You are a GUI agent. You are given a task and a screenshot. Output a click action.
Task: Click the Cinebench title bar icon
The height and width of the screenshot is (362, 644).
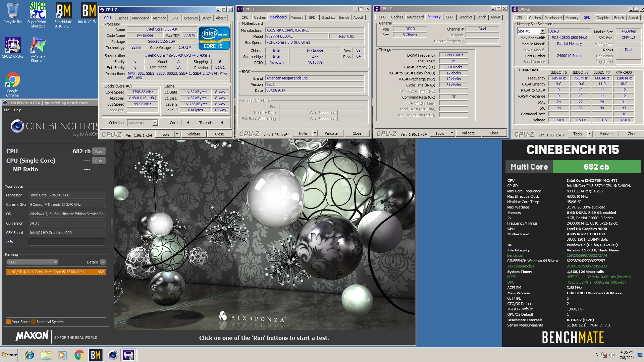point(5,103)
